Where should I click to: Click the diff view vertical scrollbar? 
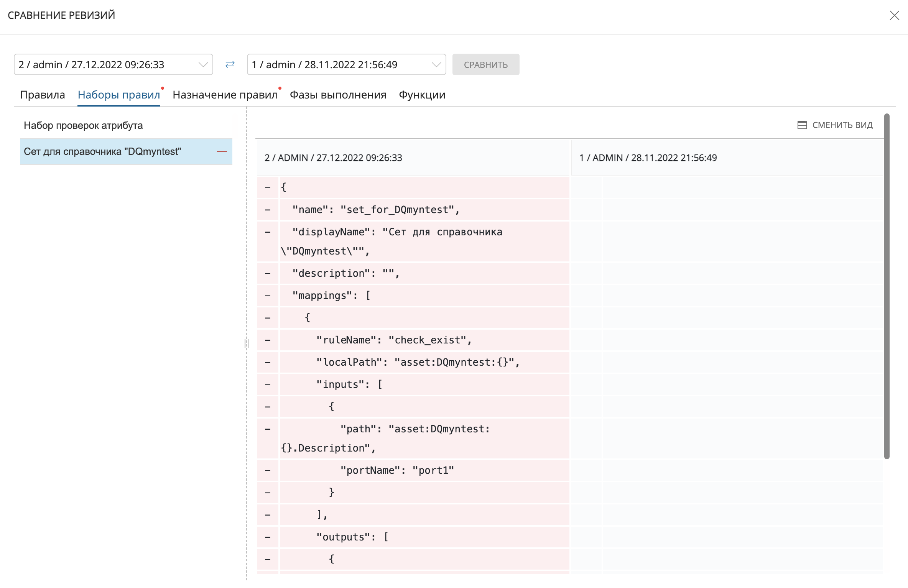click(x=887, y=286)
